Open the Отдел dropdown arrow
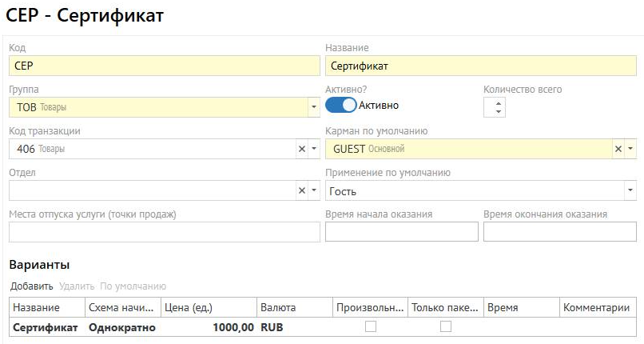This screenshot has height=344, width=644. (314, 190)
